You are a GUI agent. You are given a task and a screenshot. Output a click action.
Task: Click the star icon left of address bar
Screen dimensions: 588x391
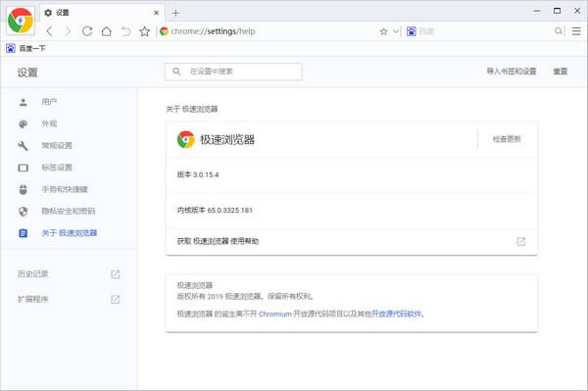pyautogui.click(x=145, y=31)
